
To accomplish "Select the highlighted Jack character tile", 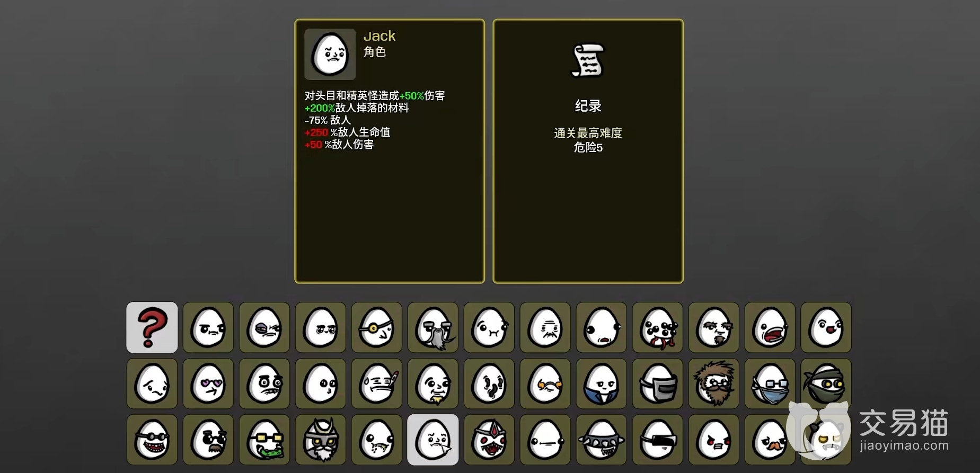I will pos(433,440).
